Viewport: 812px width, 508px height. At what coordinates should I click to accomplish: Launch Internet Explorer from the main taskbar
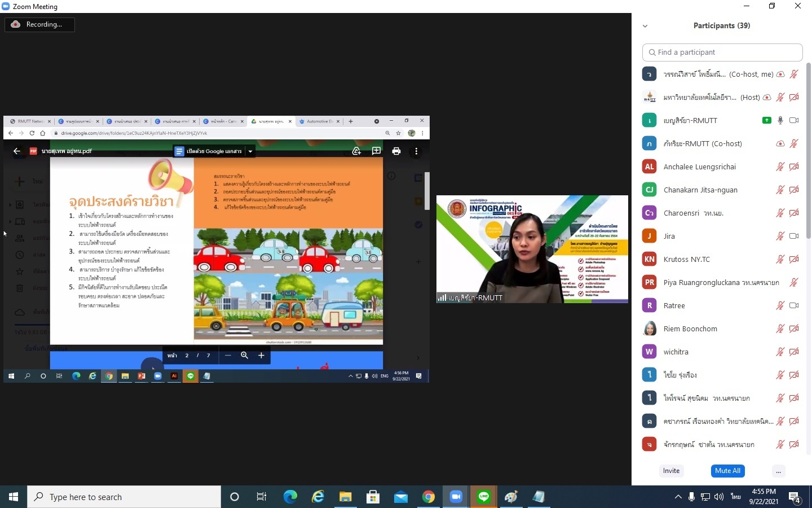click(x=318, y=497)
